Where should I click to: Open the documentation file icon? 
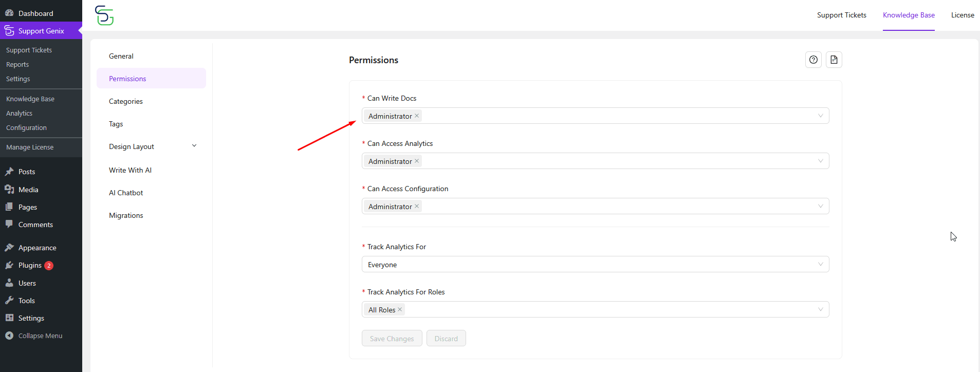click(834, 60)
